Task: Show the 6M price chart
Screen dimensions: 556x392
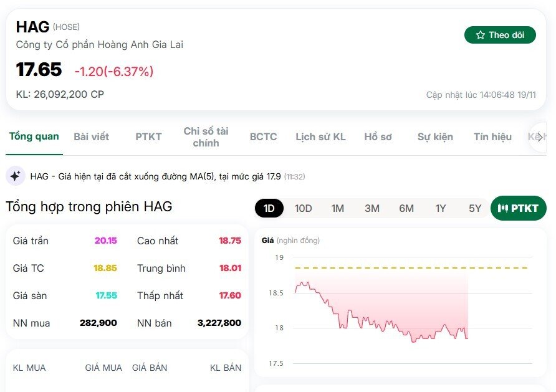Action: coord(406,208)
